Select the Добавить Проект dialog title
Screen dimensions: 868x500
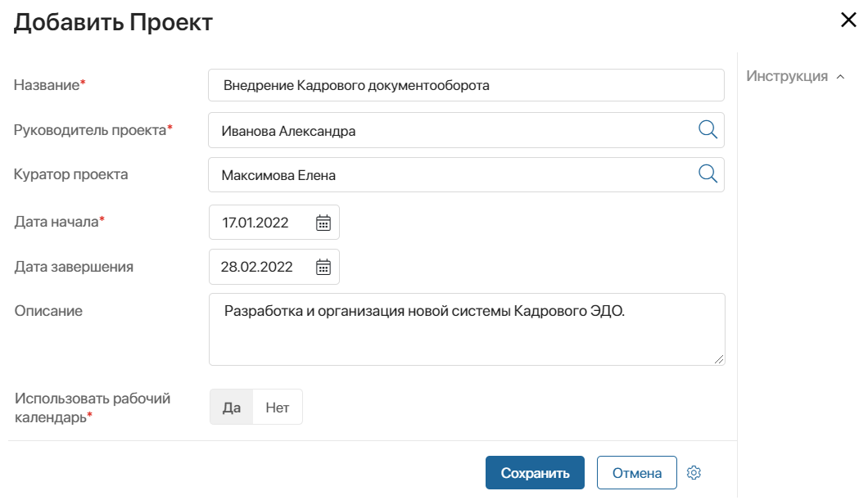pos(113,22)
